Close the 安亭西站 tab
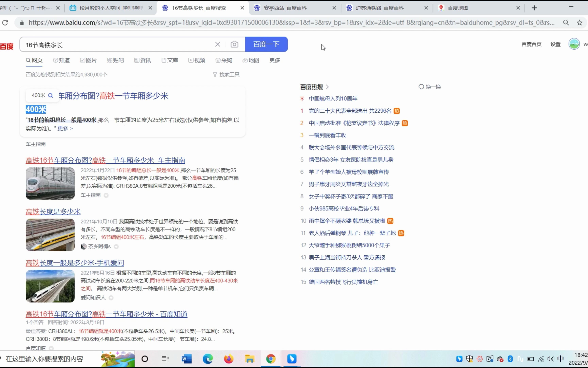The height and width of the screenshot is (368, 588). click(x=334, y=8)
